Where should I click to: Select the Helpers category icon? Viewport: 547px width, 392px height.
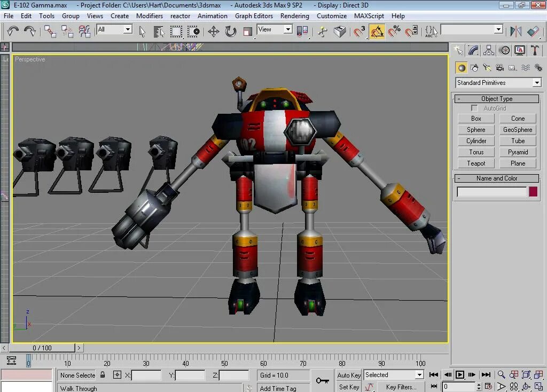512,68
